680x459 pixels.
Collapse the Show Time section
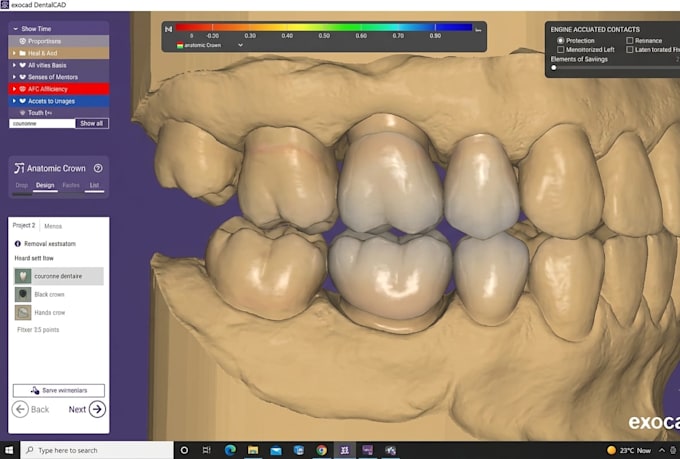(x=16, y=29)
